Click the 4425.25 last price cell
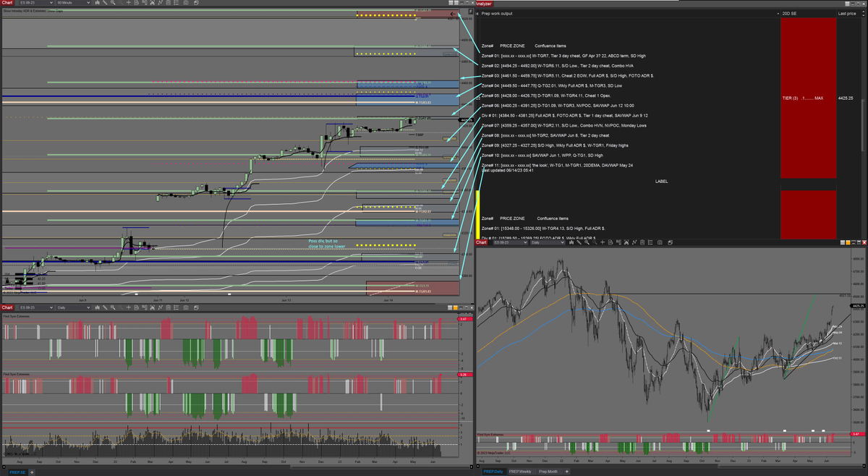This screenshot has height=476, width=868. click(x=845, y=97)
